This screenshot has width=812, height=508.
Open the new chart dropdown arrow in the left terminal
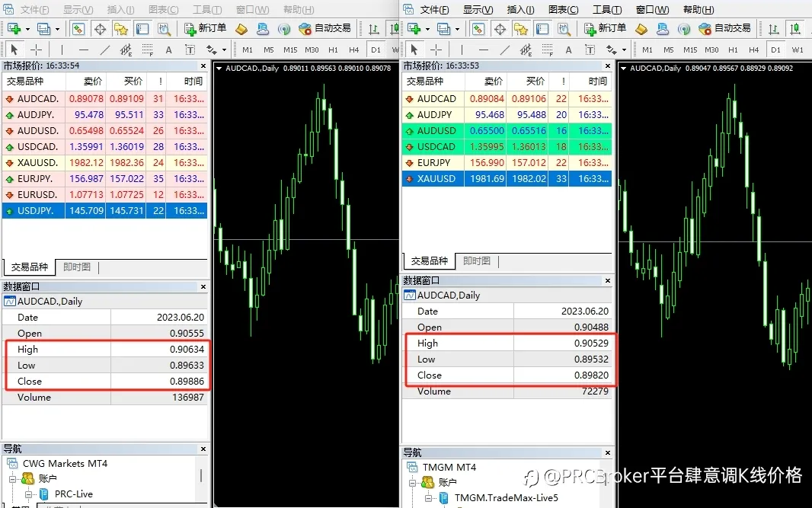pyautogui.click(x=27, y=29)
